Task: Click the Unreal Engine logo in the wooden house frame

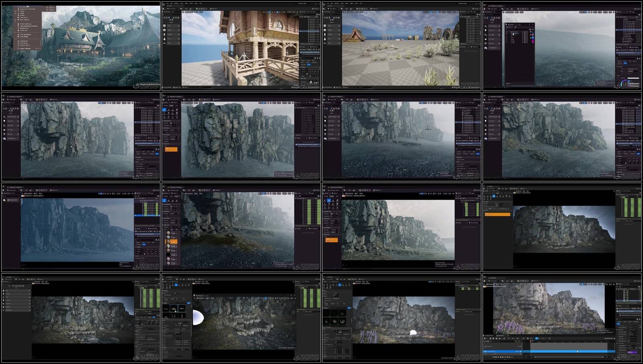Action: pos(164,5)
